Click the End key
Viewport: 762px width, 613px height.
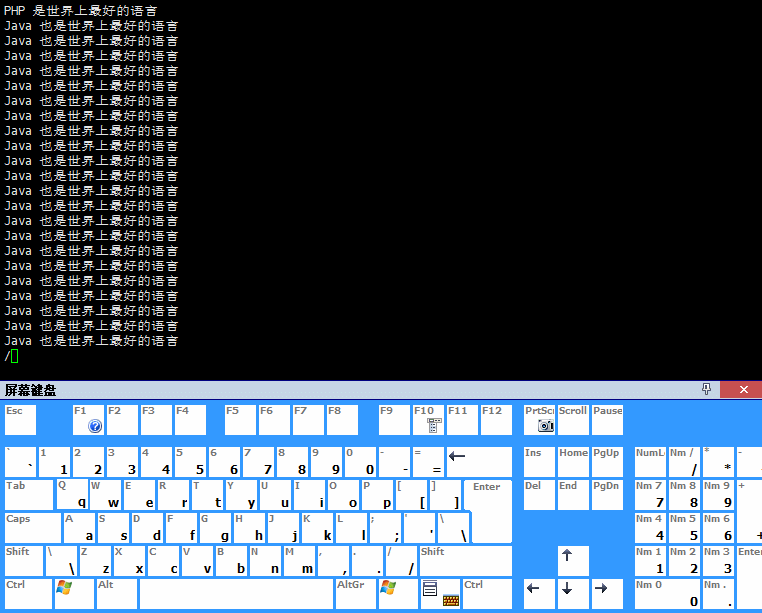573,495
